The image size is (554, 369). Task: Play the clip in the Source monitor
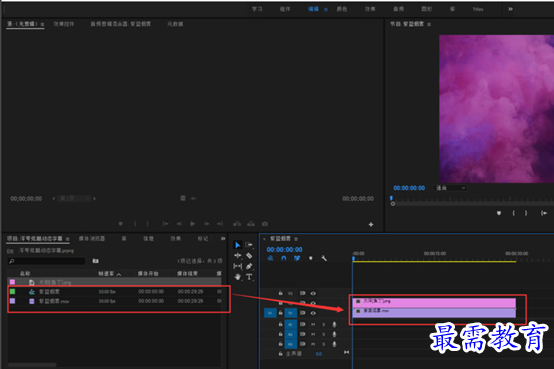pyautogui.click(x=193, y=224)
